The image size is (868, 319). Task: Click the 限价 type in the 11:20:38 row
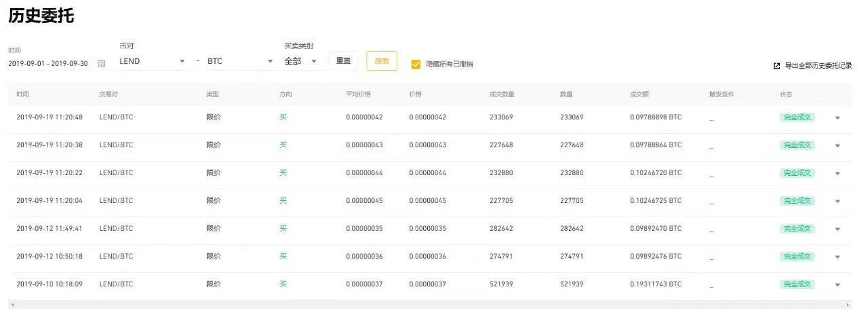click(x=214, y=145)
